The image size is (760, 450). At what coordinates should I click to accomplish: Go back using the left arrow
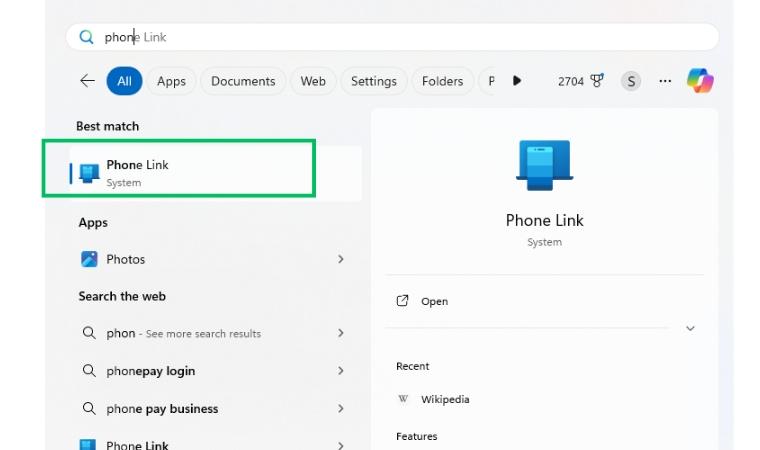pos(87,80)
